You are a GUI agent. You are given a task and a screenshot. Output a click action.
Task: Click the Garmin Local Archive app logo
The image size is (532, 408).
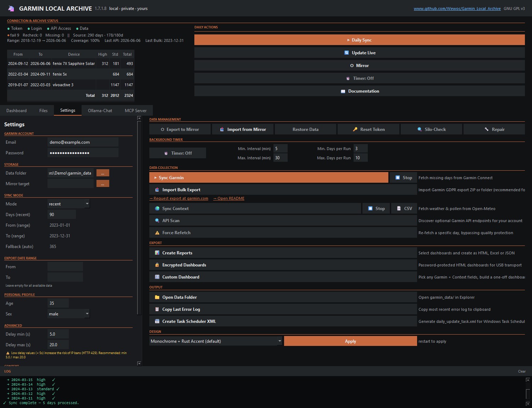(x=11, y=8)
